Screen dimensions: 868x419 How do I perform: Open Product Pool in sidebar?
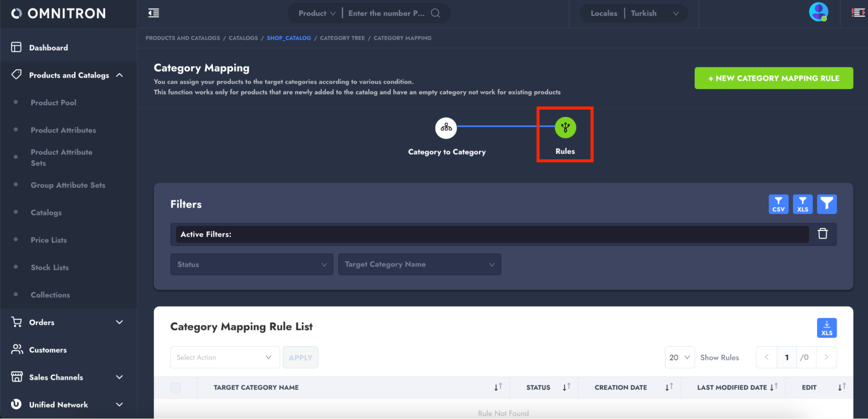(x=53, y=103)
